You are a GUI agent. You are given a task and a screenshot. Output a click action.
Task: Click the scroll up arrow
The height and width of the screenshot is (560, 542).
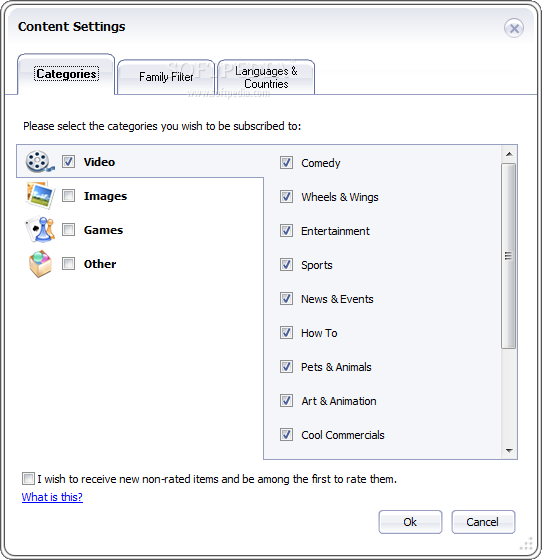tap(509, 154)
